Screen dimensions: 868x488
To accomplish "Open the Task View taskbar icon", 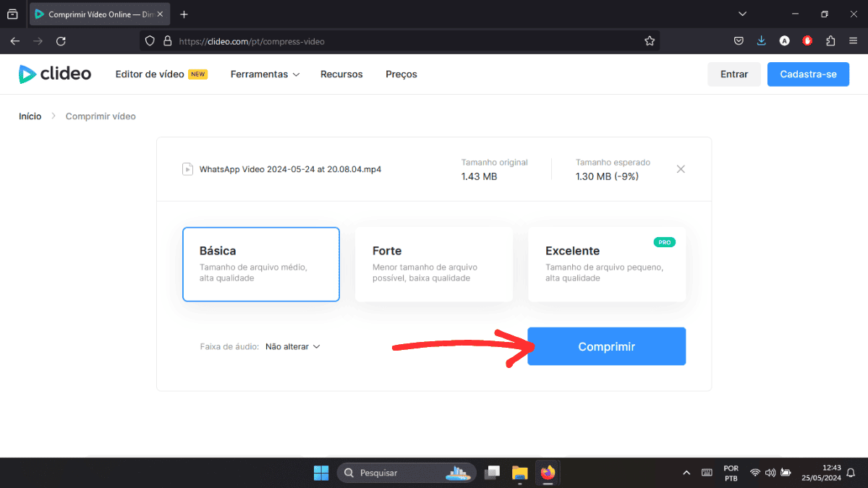I will click(492, 473).
